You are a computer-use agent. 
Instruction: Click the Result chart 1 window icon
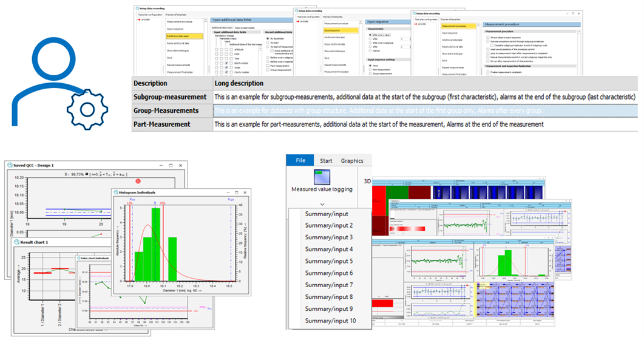coord(17,242)
